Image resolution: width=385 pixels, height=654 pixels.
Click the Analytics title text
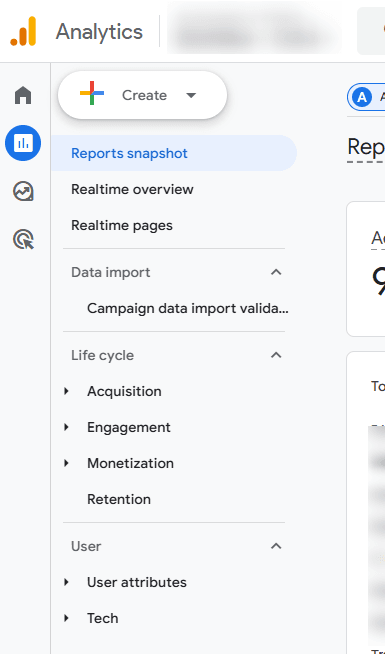(x=99, y=32)
